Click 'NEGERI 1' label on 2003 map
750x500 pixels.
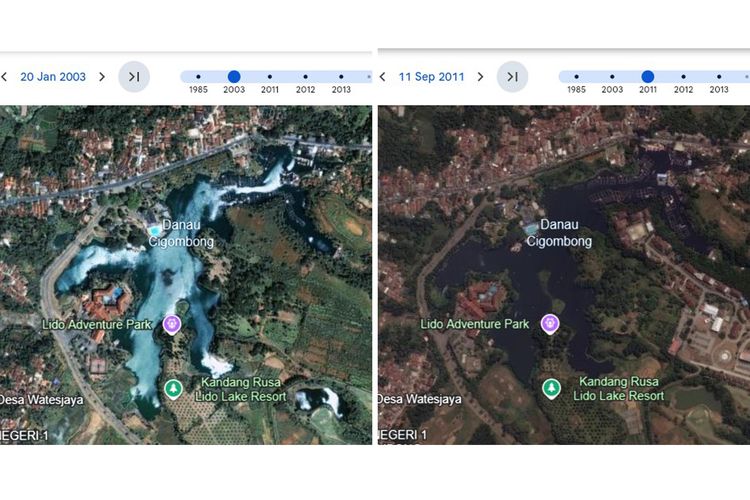(24, 435)
